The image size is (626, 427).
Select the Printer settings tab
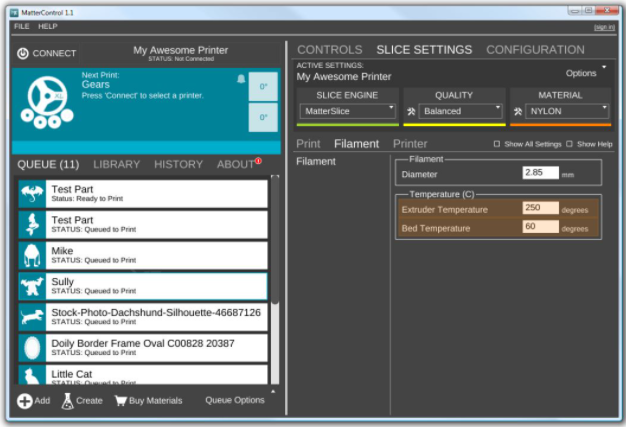pos(410,144)
